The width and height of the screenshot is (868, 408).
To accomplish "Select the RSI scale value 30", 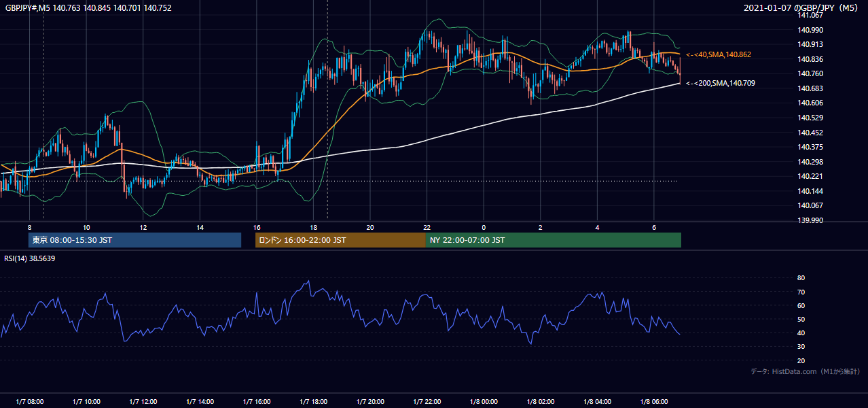I will point(801,347).
